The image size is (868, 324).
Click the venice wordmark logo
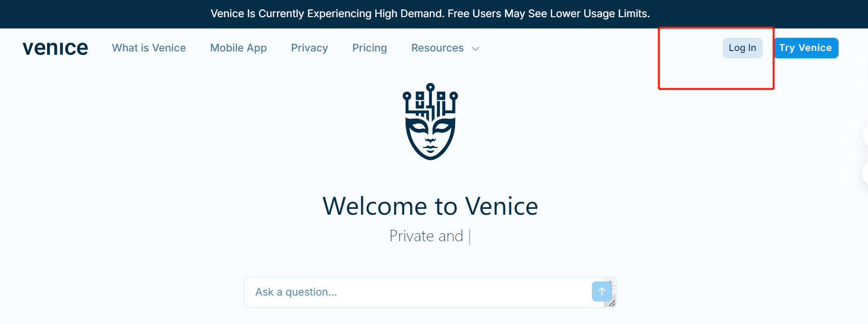point(55,48)
